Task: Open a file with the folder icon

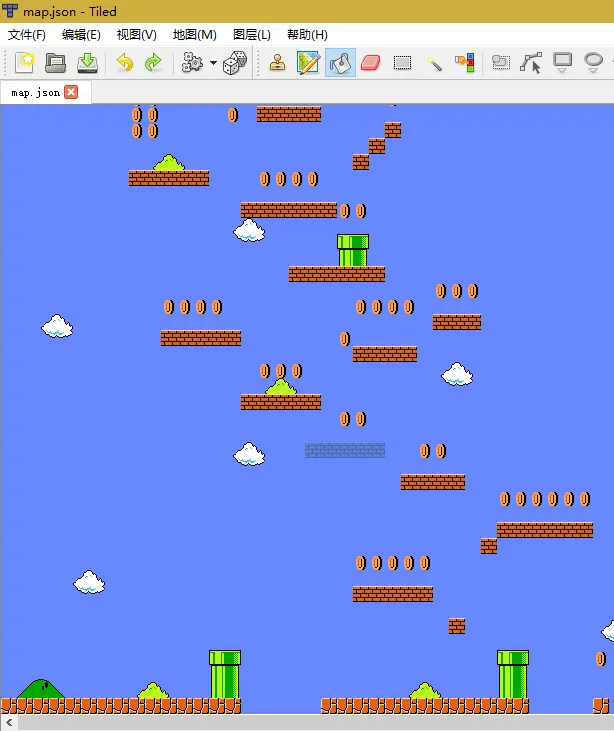Action: point(55,62)
